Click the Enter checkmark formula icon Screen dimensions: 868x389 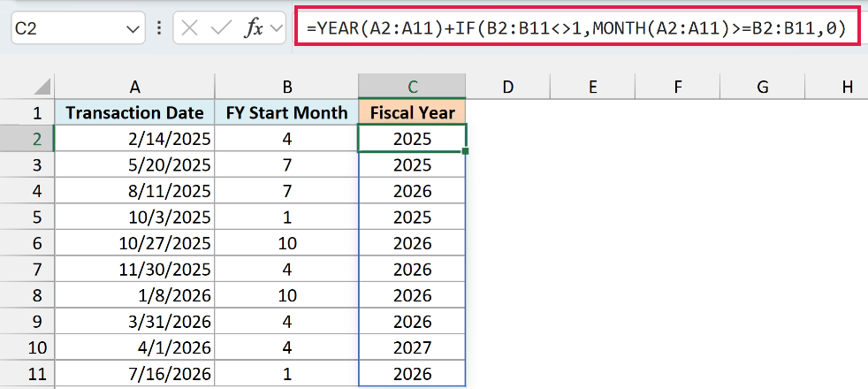(x=222, y=28)
